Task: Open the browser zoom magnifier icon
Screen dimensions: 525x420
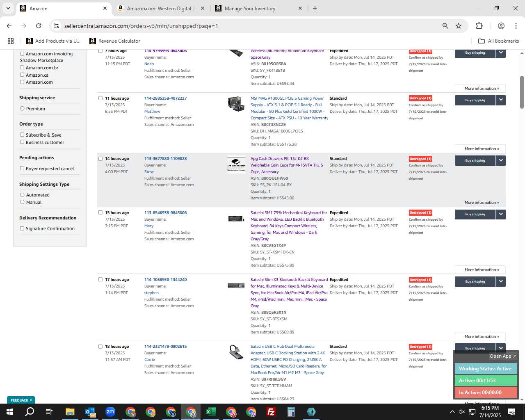Action: 445,26
